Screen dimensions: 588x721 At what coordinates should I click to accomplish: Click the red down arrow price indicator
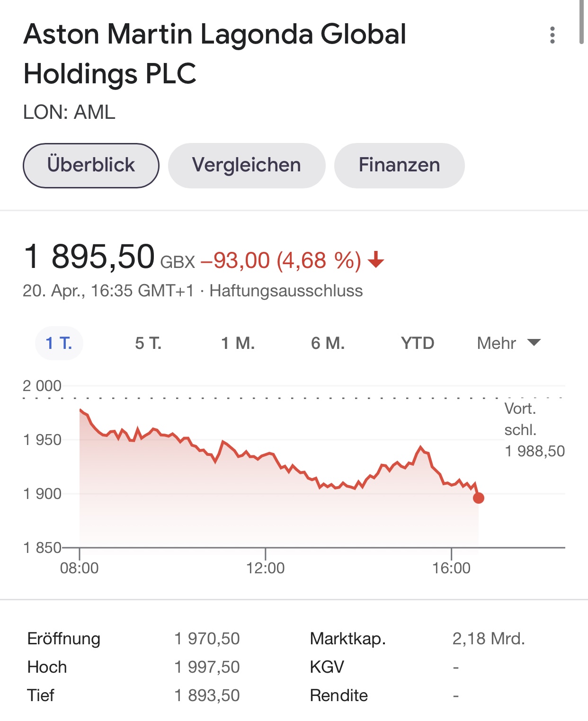click(376, 260)
